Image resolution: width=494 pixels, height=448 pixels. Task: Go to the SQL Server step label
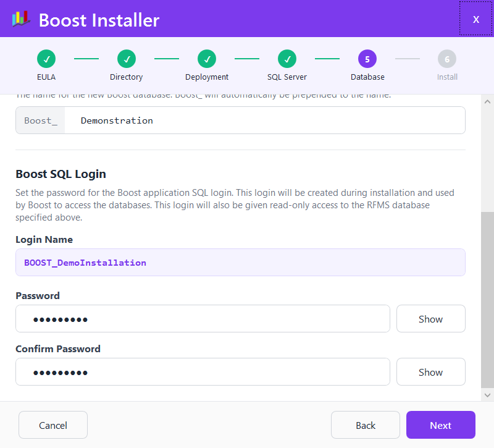[x=287, y=77]
